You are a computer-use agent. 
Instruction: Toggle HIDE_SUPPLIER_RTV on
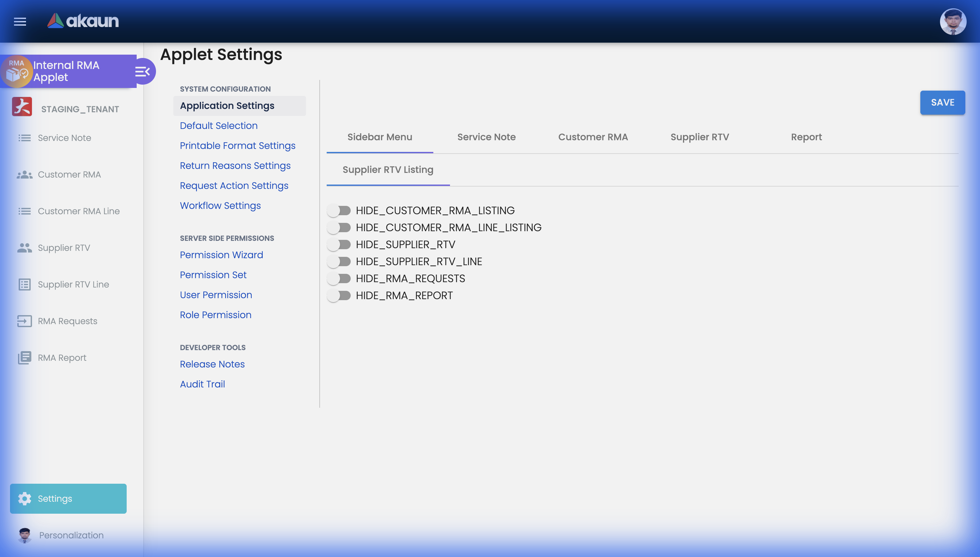339,244
